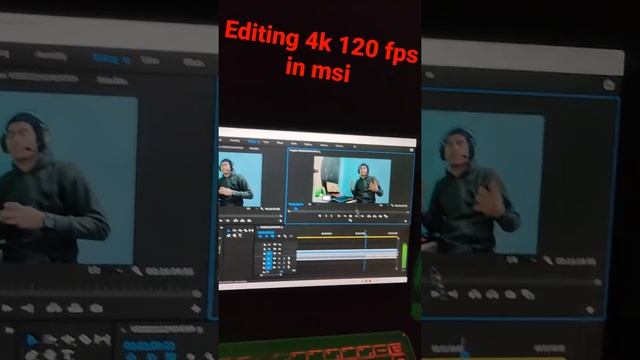Click the Program monitor video preview
640x360 pixels.
coord(353,180)
